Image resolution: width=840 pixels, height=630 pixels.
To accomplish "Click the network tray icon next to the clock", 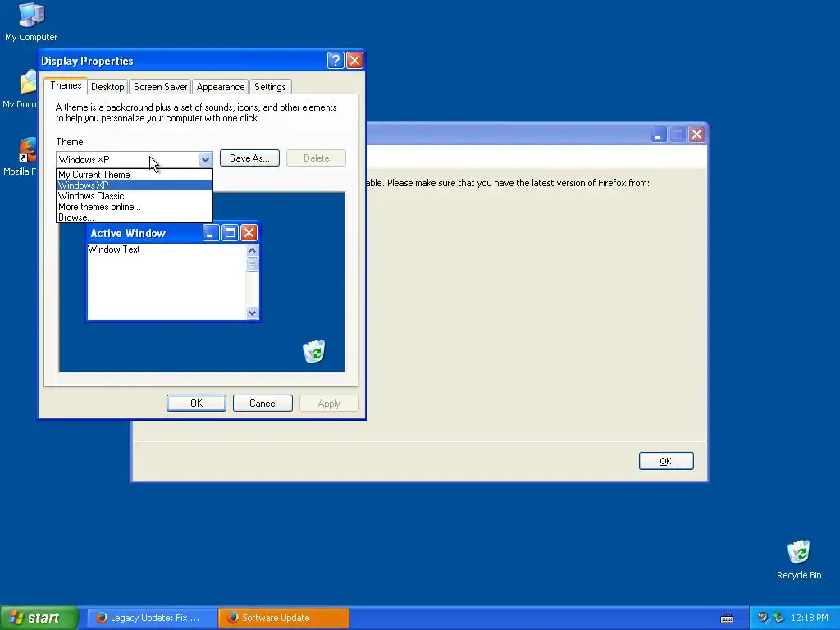I will tap(778, 618).
